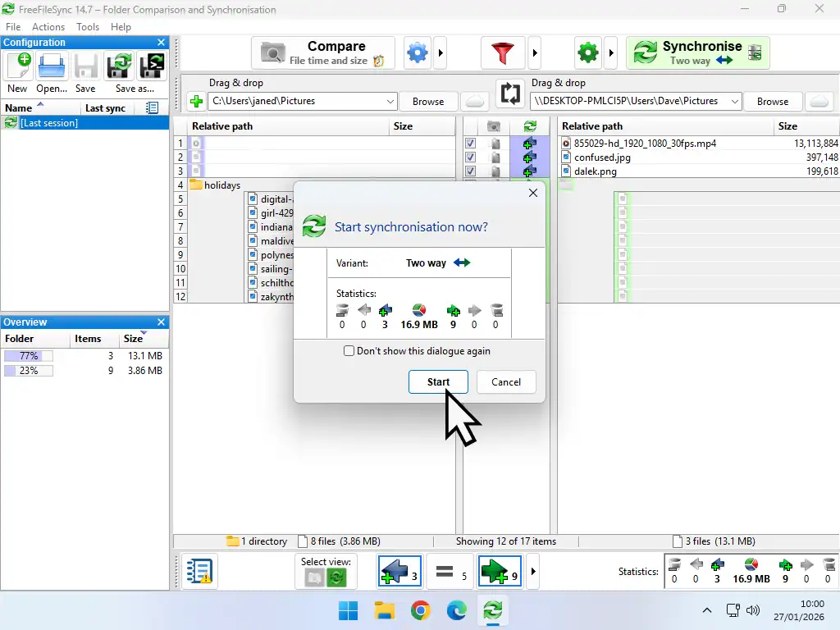Swap the left and right folder panes
Viewport: 840px width, 630px height.
[509, 94]
